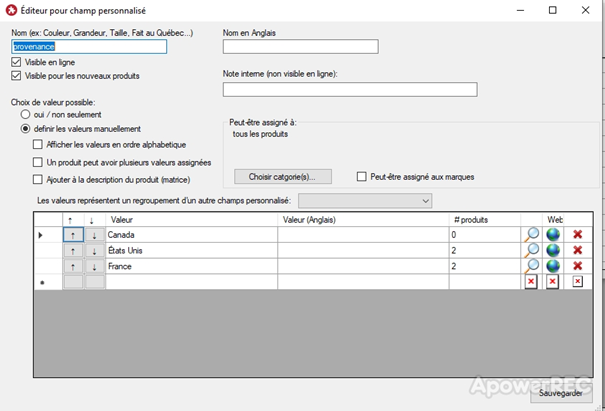Click the Nom input field containing provenance
Viewport: 605px width, 411px height.
coord(89,47)
